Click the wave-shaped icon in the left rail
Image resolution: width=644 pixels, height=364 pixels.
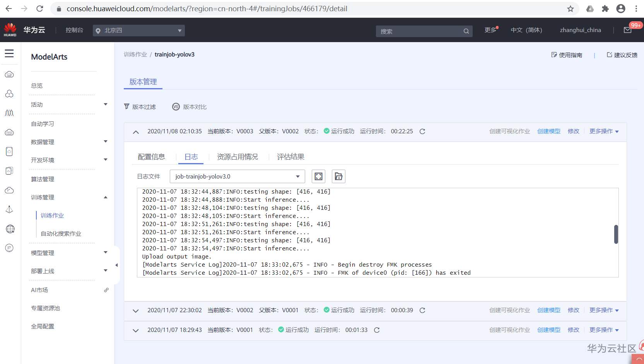click(9, 113)
